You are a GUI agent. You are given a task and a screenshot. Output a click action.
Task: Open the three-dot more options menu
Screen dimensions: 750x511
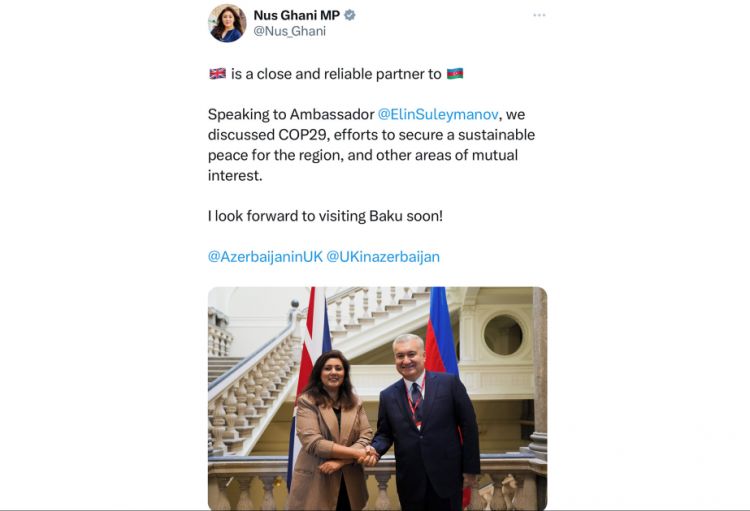(539, 15)
